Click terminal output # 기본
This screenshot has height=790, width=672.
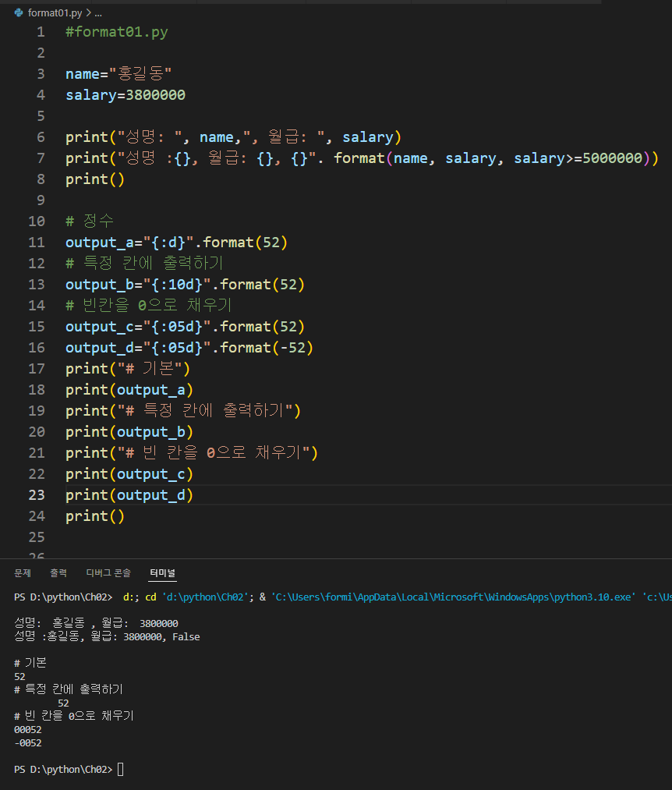coord(30,663)
